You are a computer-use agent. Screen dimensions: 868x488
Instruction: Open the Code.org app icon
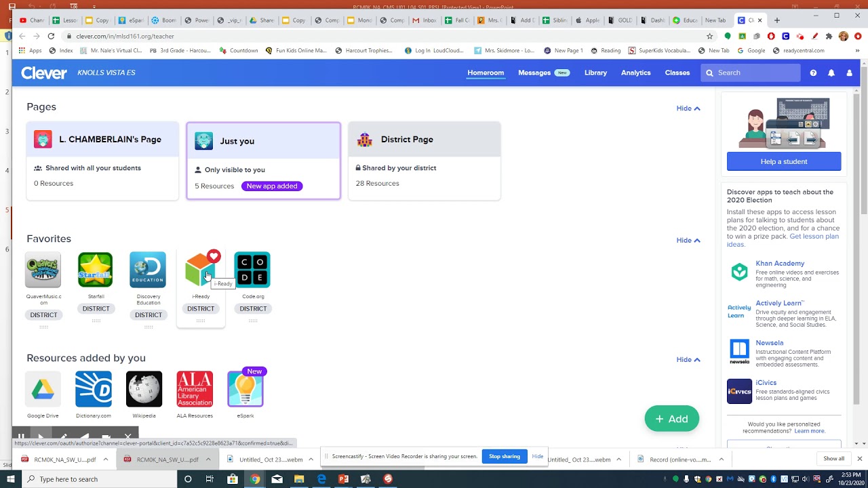[252, 270]
